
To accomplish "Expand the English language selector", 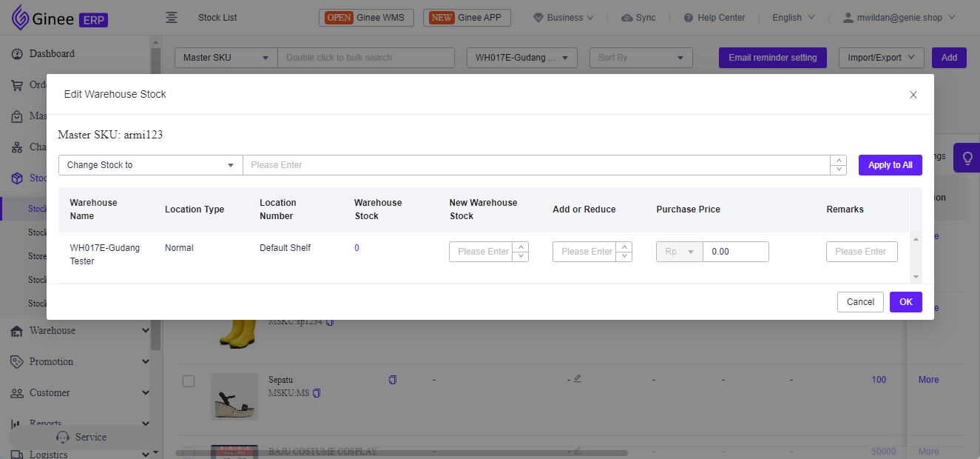I will pos(793,18).
